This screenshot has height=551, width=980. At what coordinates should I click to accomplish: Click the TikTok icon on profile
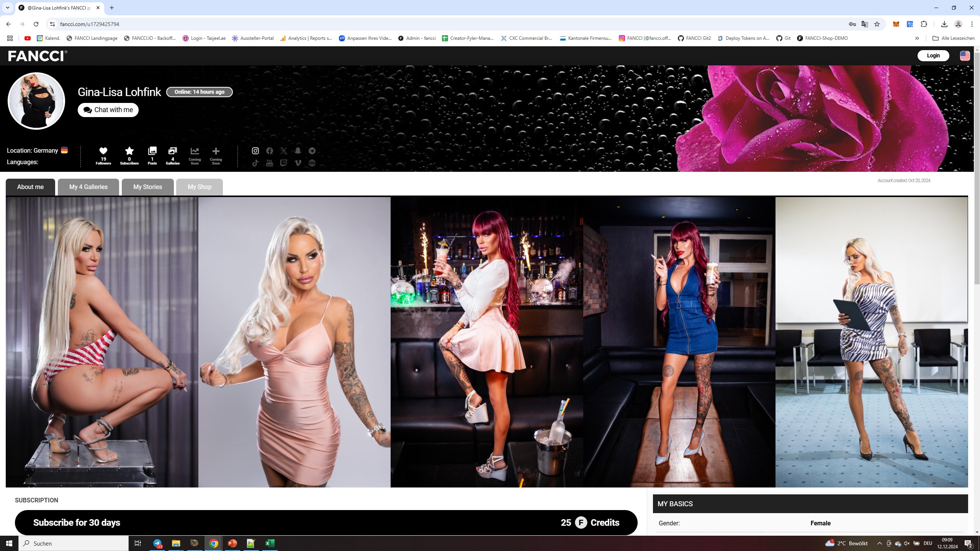(255, 163)
